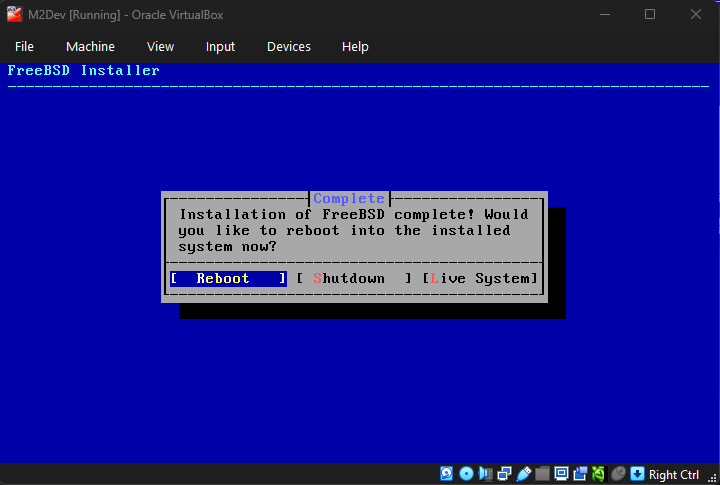Open the Machine menu

(x=90, y=47)
